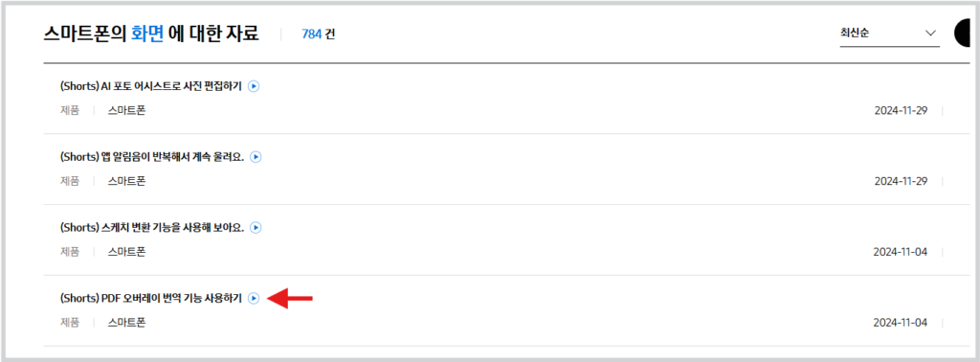Image resolution: width=980 pixels, height=362 pixels.
Task: Click the 784 건 result count
Action: click(318, 34)
